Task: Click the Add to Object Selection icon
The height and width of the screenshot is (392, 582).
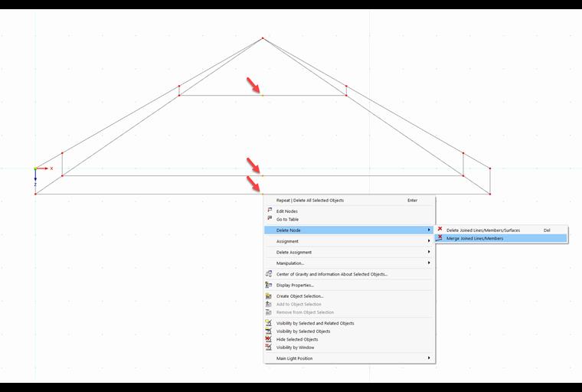Action: click(269, 304)
